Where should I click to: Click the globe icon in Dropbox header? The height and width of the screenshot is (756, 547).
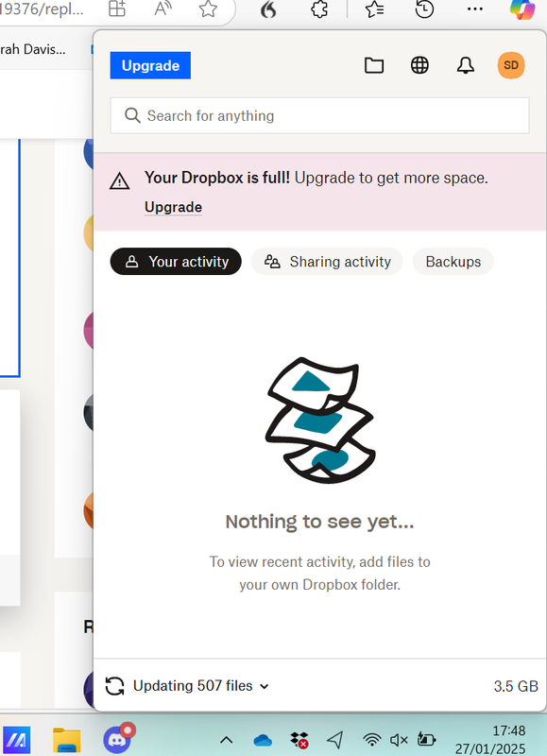[419, 65]
